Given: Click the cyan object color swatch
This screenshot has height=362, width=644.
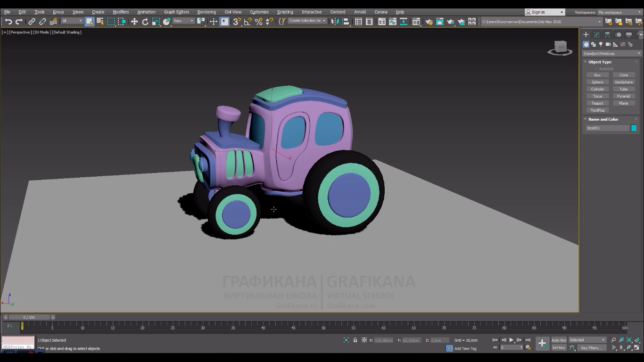Looking at the screenshot, I should (634, 128).
